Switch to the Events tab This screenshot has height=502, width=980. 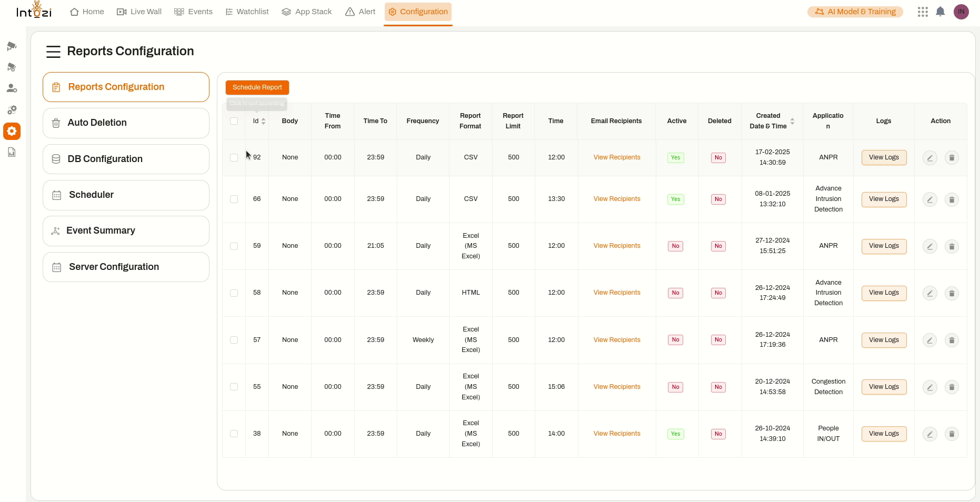click(193, 12)
